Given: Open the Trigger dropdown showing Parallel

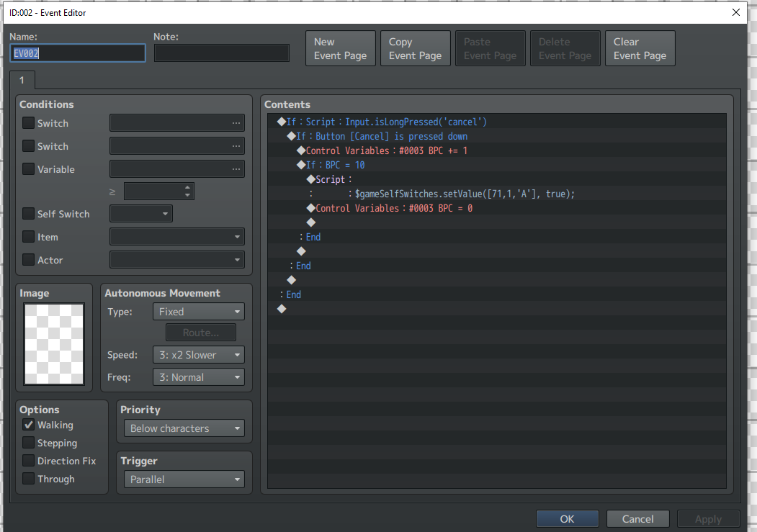Looking at the screenshot, I should tap(184, 479).
